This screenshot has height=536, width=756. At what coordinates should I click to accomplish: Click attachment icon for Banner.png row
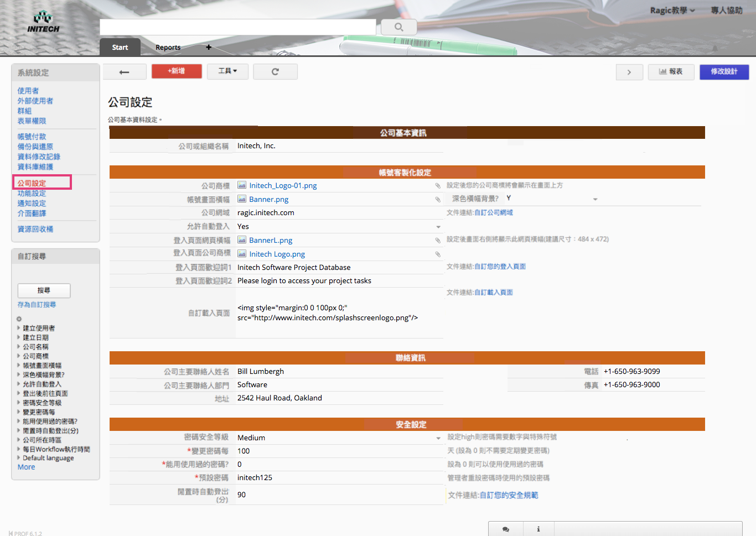[438, 200]
